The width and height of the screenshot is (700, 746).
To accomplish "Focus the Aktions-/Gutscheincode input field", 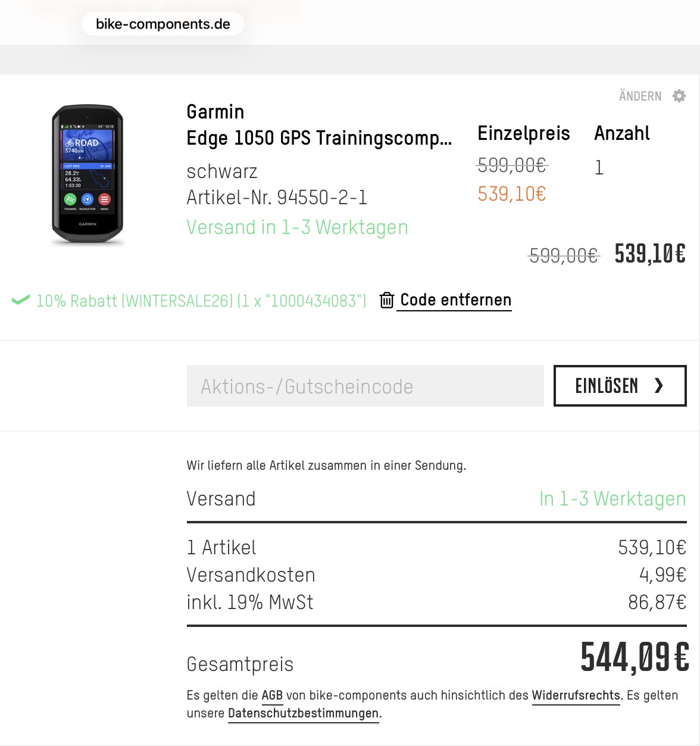I will pyautogui.click(x=365, y=386).
